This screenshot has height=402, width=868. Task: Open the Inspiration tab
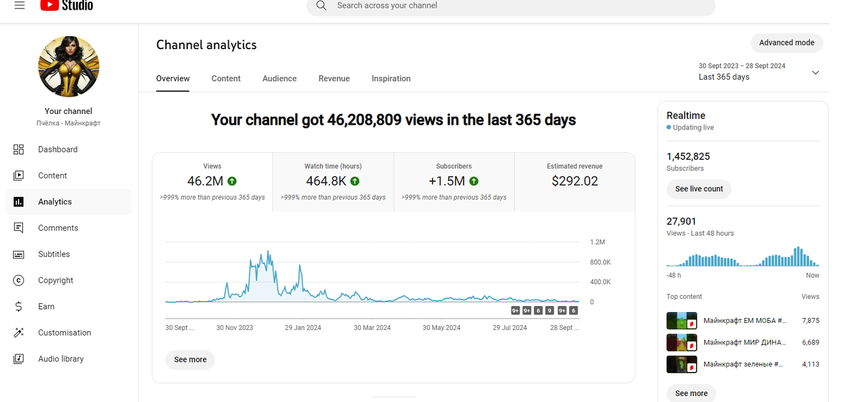point(391,79)
